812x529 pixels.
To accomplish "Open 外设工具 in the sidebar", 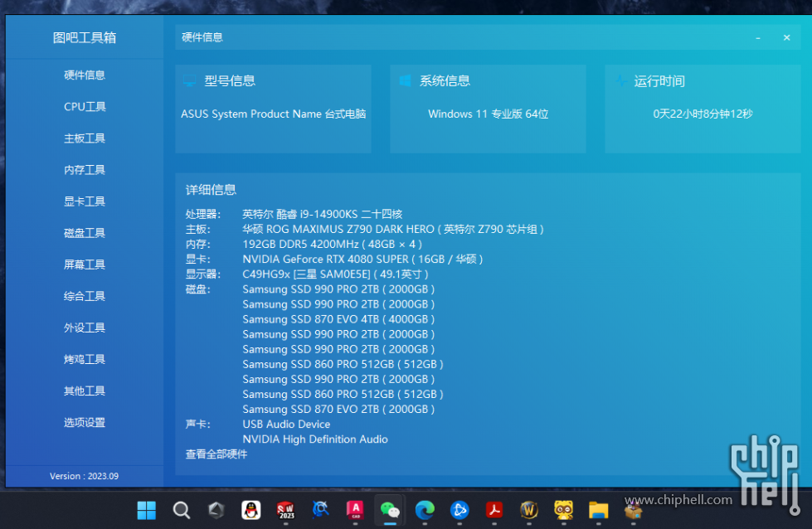I will click(x=85, y=328).
